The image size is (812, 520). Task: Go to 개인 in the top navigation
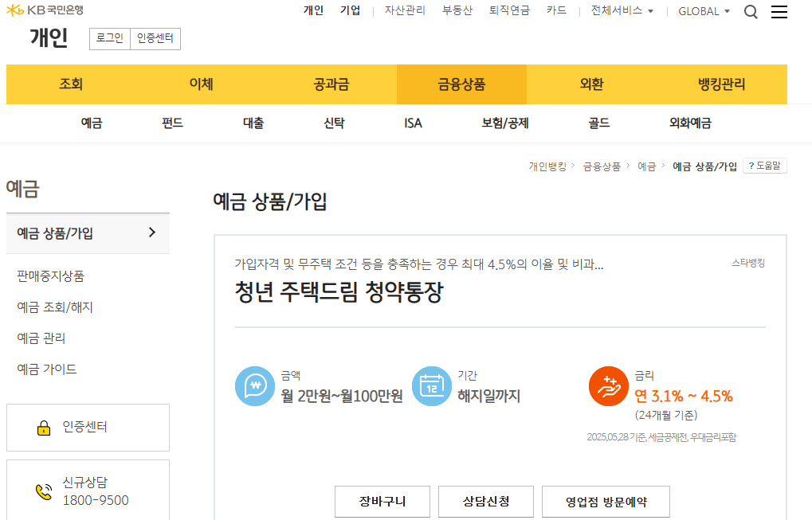pyautogui.click(x=313, y=10)
